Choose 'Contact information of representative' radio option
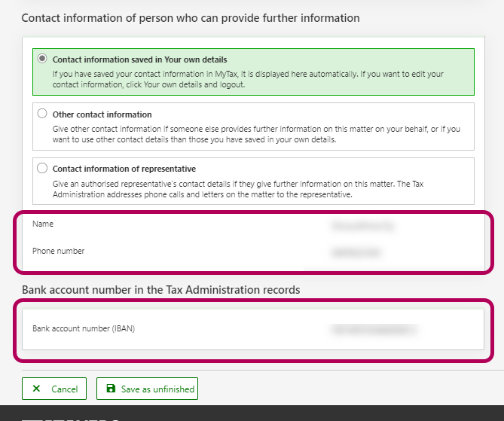The image size is (504, 421). pyautogui.click(x=42, y=168)
